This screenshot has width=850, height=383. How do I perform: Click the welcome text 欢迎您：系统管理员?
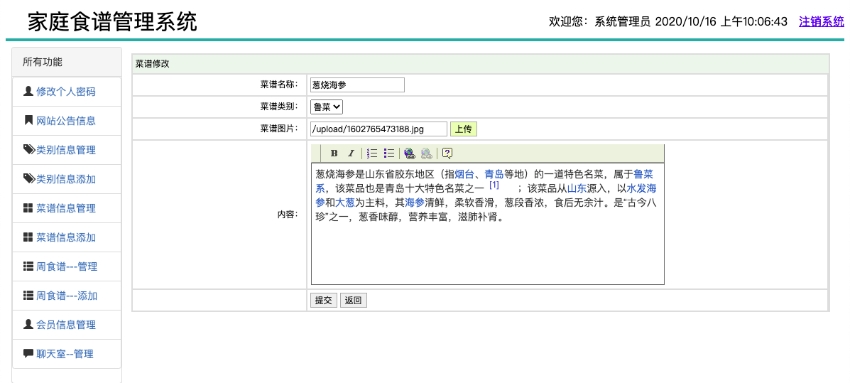click(599, 22)
